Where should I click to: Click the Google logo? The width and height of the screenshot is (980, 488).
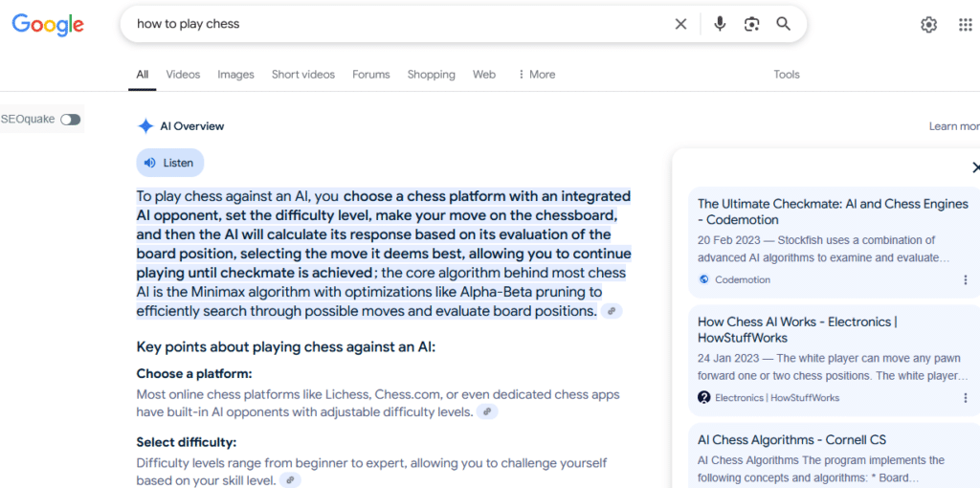tap(48, 25)
